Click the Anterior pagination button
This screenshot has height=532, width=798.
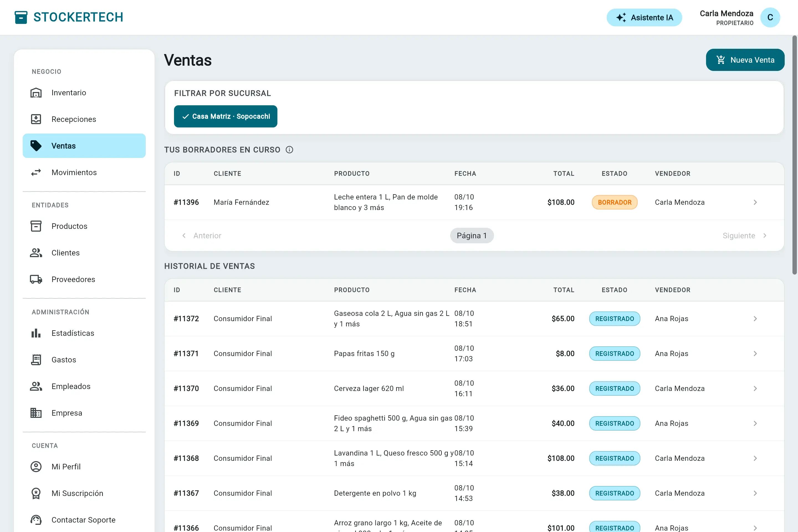click(201, 236)
